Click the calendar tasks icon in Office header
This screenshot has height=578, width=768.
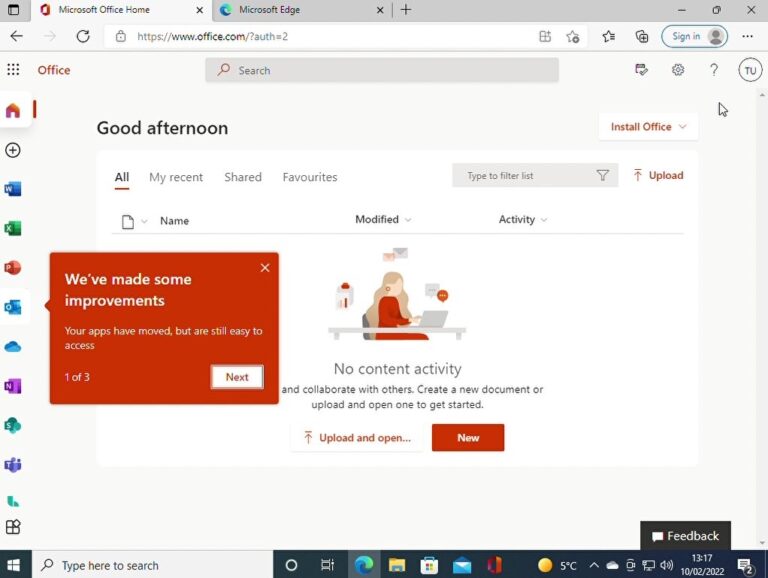point(641,70)
